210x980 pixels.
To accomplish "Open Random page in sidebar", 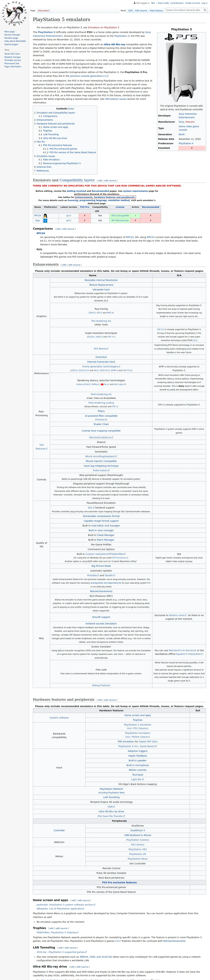I will pyautogui.click(x=11, y=38).
